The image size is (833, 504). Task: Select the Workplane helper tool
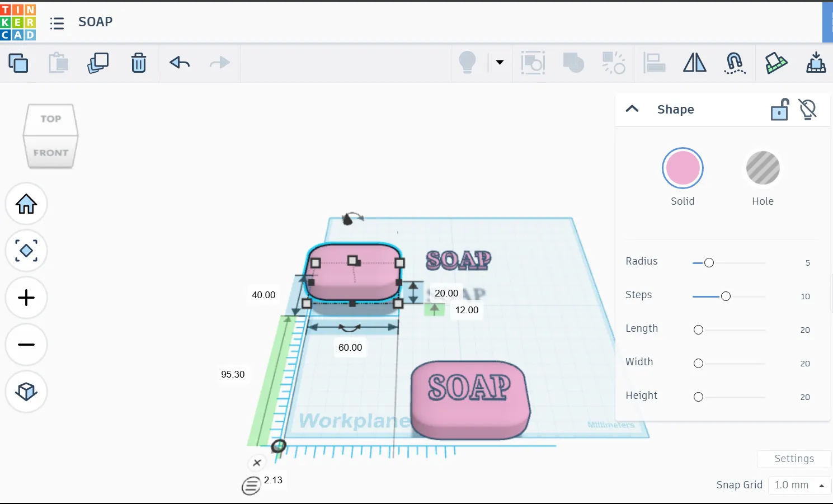816,63
